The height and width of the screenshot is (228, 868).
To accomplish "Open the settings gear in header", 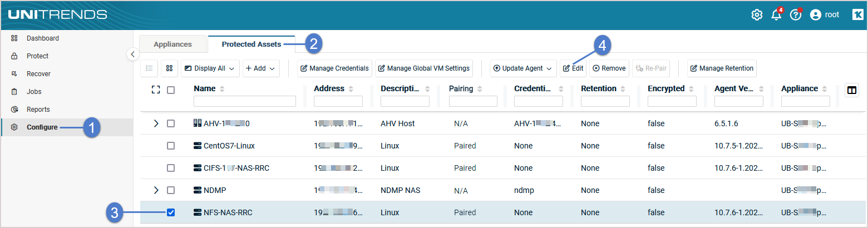I will (757, 15).
